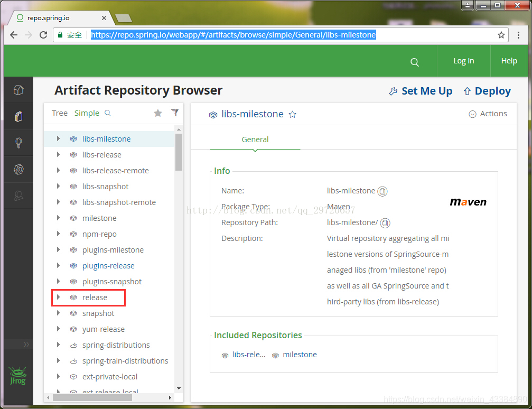Select spring-train-distributions in the tree
Viewport: 532px width, 409px height.
tap(125, 361)
